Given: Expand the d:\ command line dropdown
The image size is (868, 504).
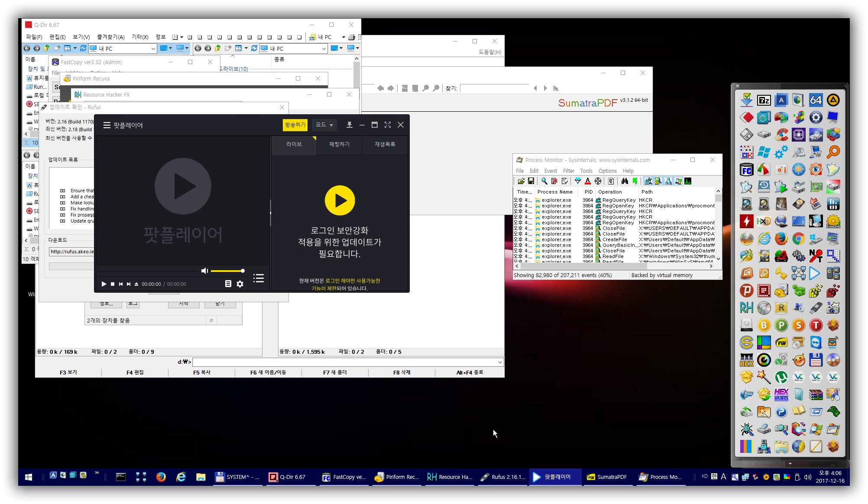Looking at the screenshot, I should (x=500, y=362).
